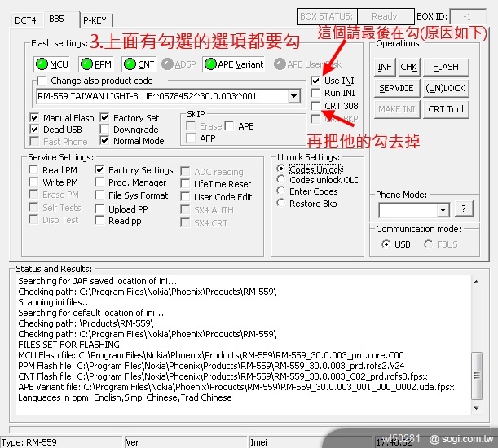This screenshot has width=498, height=448.
Task: Toggle the Use INI checkbox
Action: pos(316,81)
